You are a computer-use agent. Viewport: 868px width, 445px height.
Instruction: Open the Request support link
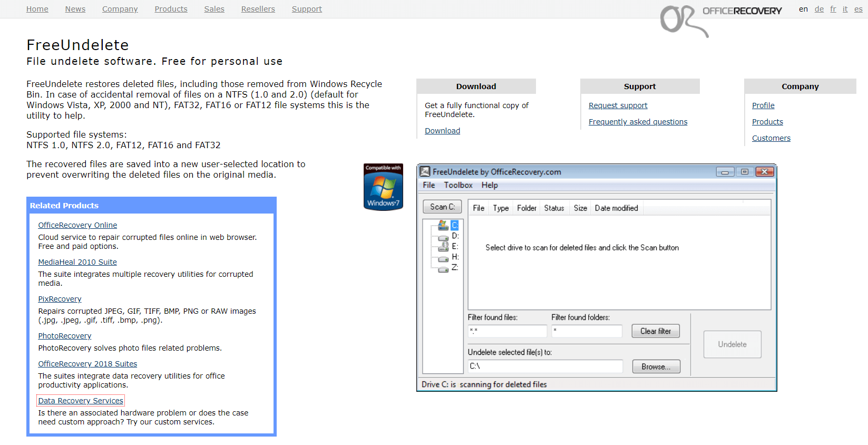tap(618, 105)
